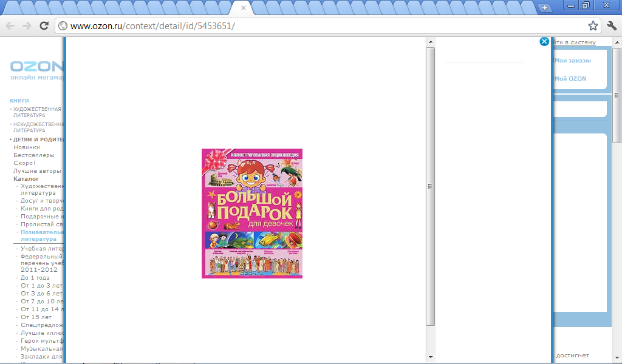Click the Большой подарок book cover image
The height and width of the screenshot is (364, 622).
point(252,214)
